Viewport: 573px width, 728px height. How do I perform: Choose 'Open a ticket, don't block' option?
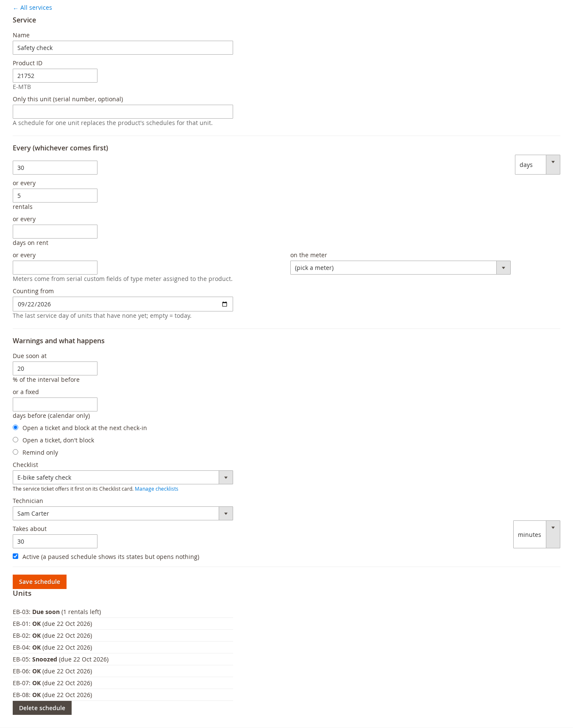16,440
